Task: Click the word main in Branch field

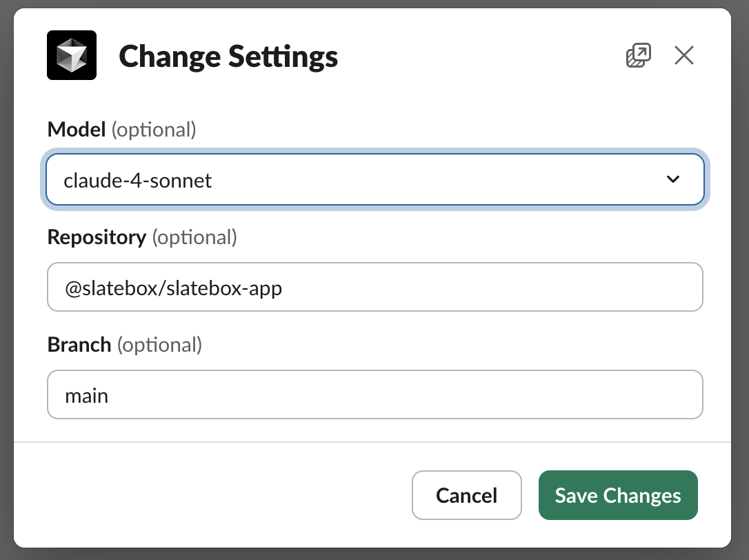Action: click(x=86, y=396)
